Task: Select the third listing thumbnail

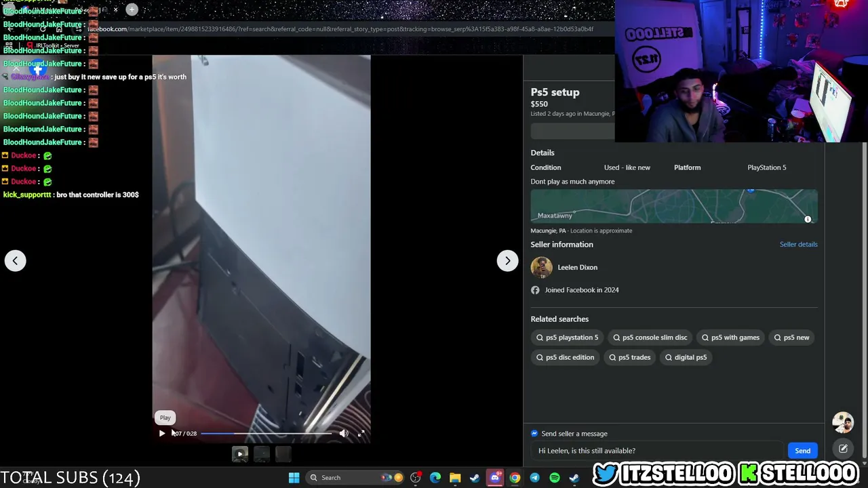Action: tap(283, 454)
